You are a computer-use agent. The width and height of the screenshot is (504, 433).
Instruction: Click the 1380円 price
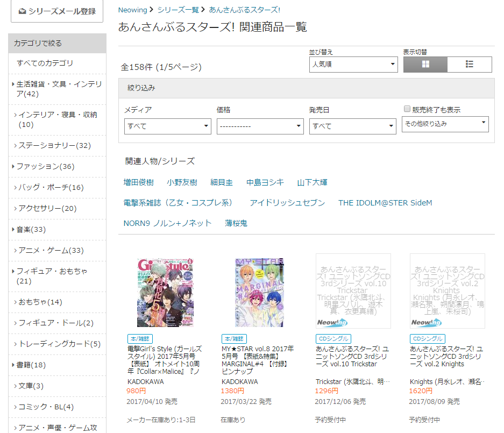(232, 391)
